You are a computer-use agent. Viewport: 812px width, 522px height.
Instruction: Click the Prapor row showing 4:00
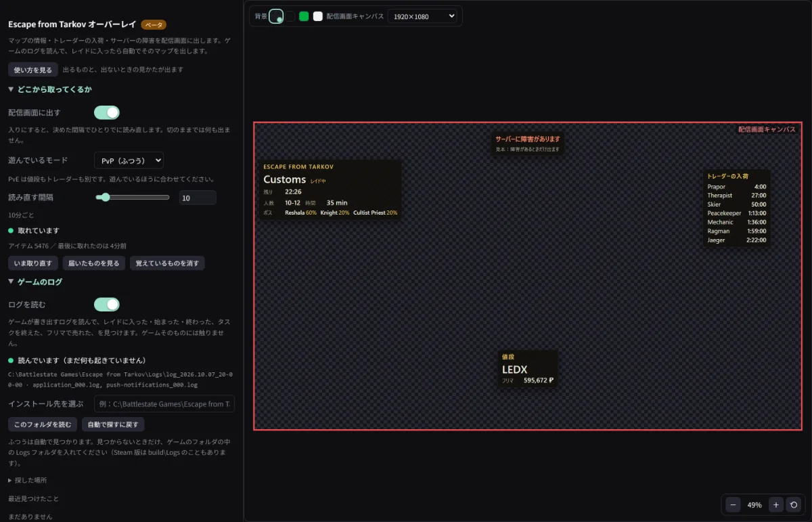[x=737, y=187]
